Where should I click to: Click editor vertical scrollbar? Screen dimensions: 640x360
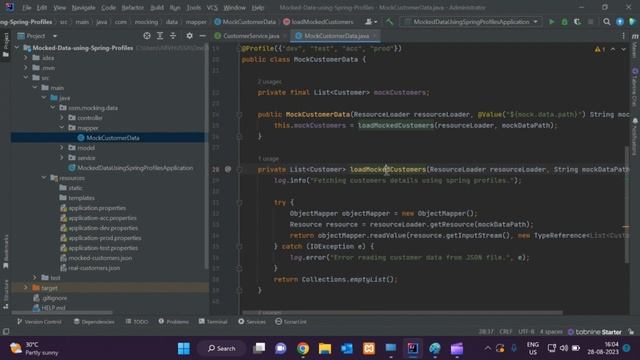click(627, 204)
